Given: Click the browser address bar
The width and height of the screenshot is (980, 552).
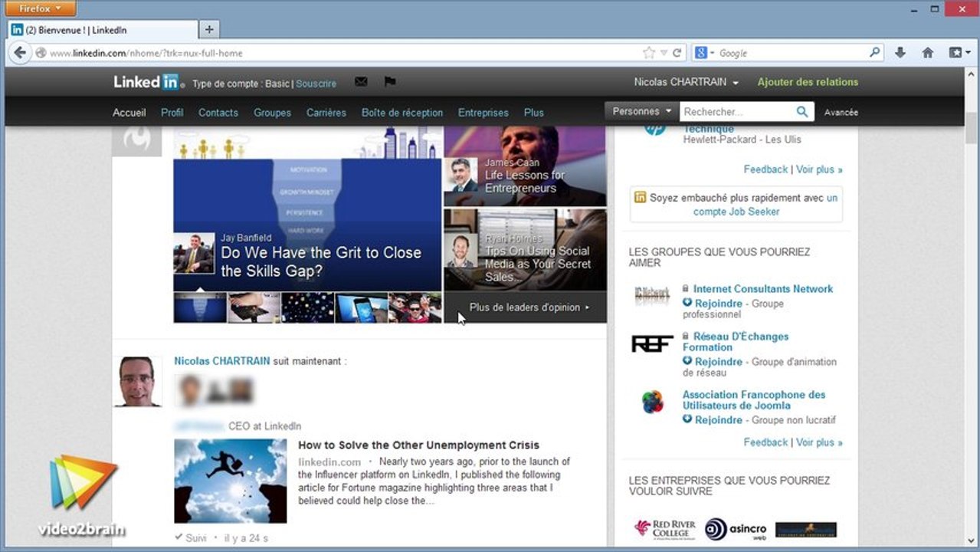Looking at the screenshot, I should 345,53.
